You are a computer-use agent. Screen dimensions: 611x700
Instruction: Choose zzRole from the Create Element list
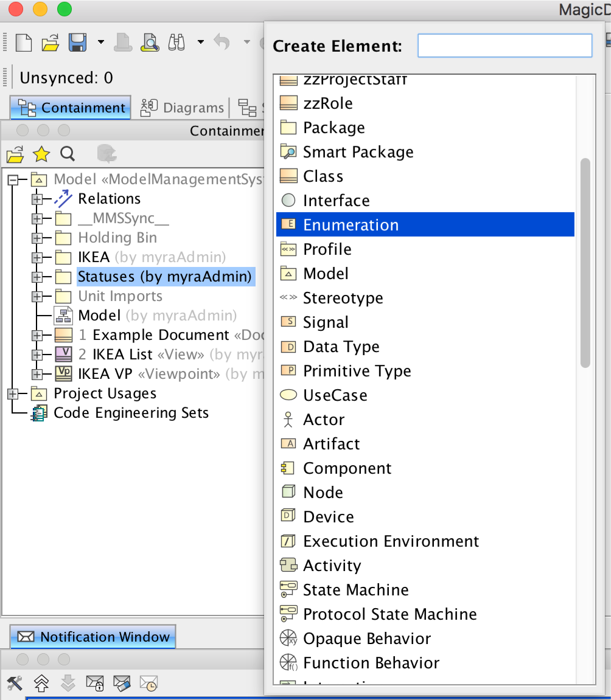(x=425, y=103)
